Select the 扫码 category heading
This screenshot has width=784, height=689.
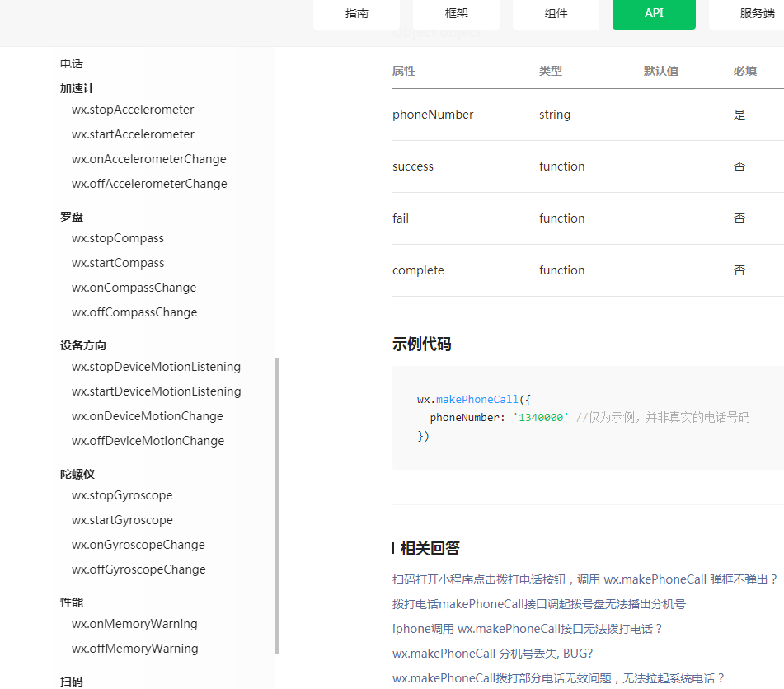(x=72, y=682)
